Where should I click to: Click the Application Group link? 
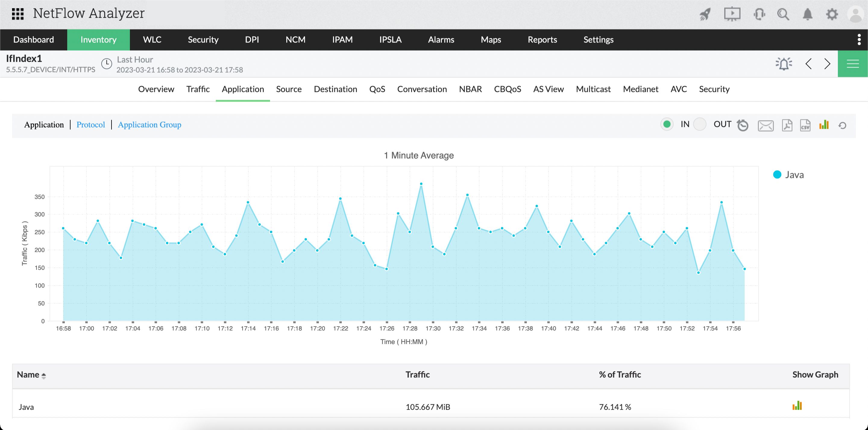point(149,125)
